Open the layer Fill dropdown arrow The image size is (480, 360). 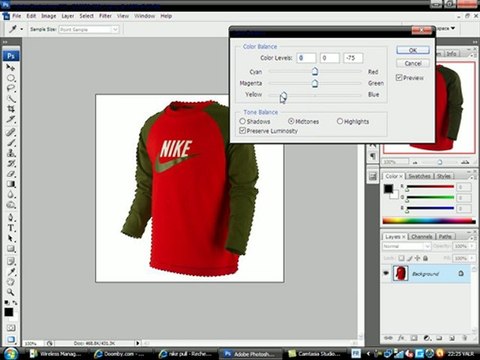point(472,258)
